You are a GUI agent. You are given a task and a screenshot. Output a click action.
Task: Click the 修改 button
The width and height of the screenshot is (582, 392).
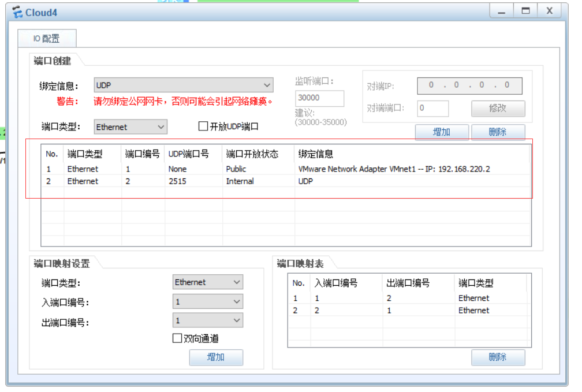(498, 109)
